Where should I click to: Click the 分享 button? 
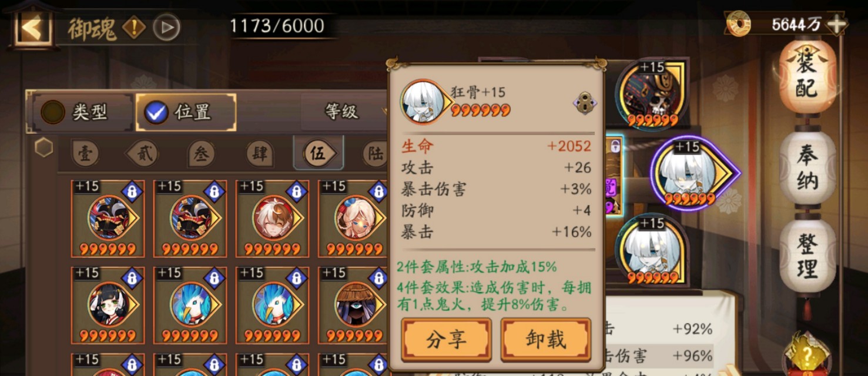[446, 339]
